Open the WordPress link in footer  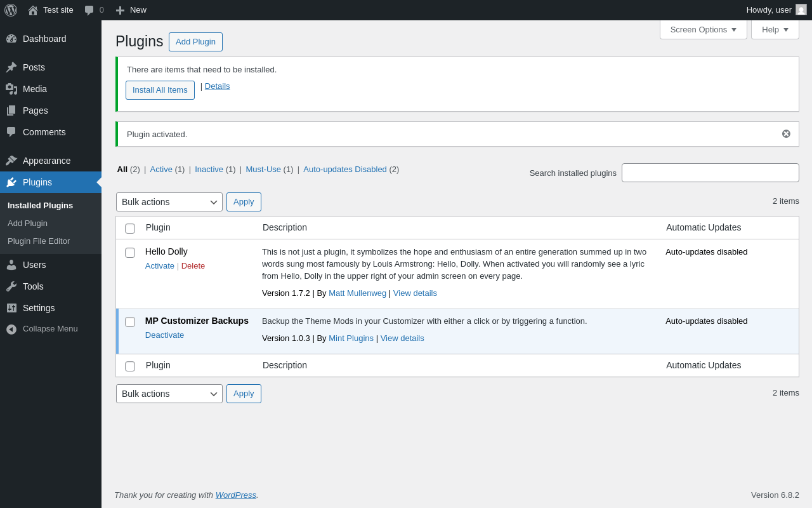[236, 495]
